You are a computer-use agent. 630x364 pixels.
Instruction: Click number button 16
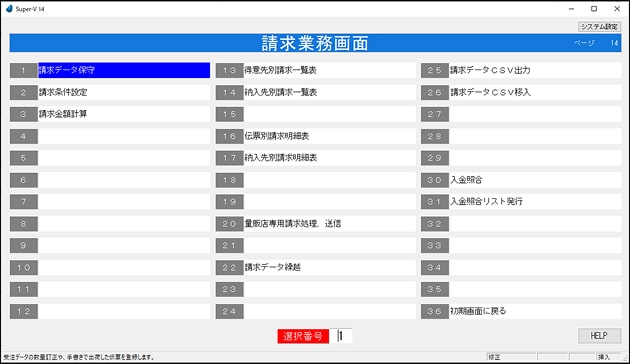coord(229,136)
